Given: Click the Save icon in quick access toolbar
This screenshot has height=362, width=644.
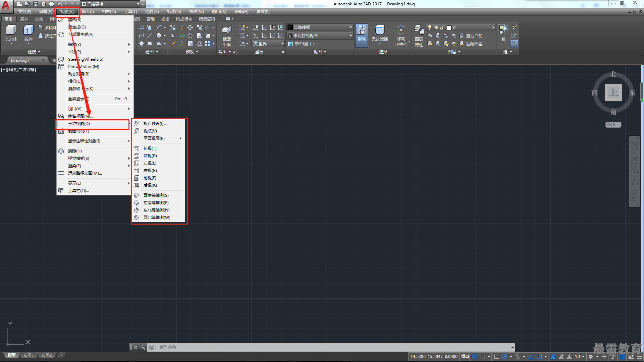Looking at the screenshot, I should [x=36, y=4].
